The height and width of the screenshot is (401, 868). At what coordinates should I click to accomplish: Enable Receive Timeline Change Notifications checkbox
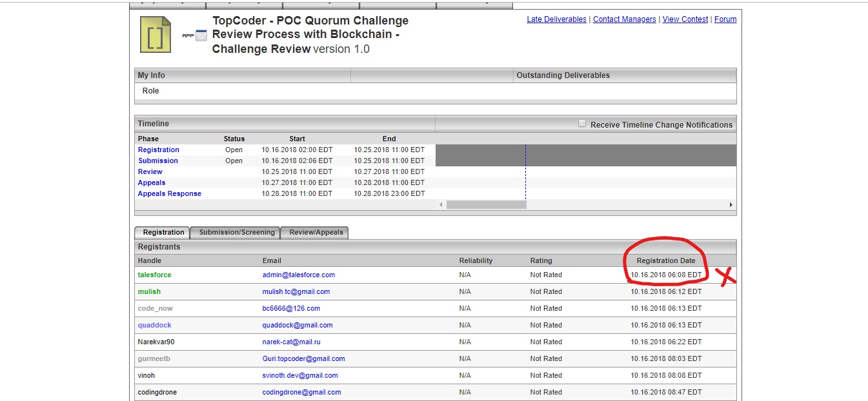(x=582, y=123)
